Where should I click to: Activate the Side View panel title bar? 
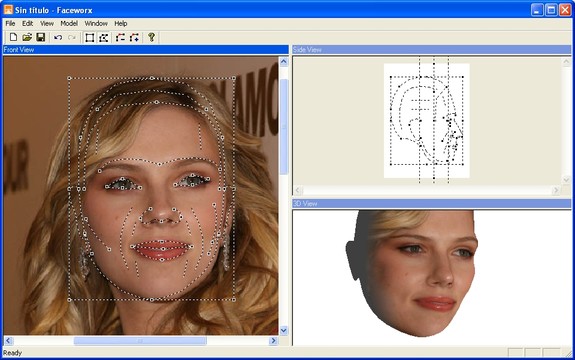tap(432, 49)
